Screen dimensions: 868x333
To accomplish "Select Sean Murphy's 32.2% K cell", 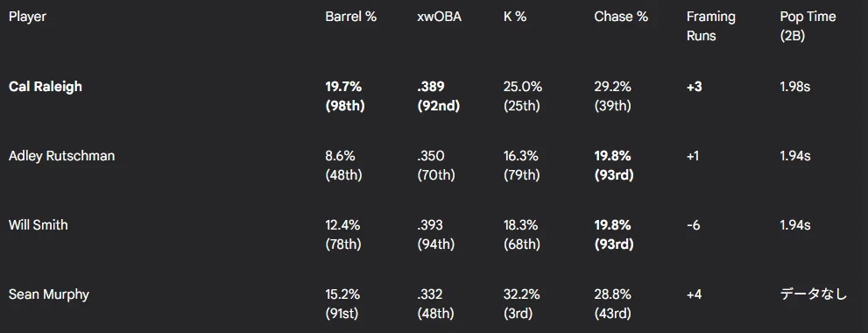I will [523, 303].
